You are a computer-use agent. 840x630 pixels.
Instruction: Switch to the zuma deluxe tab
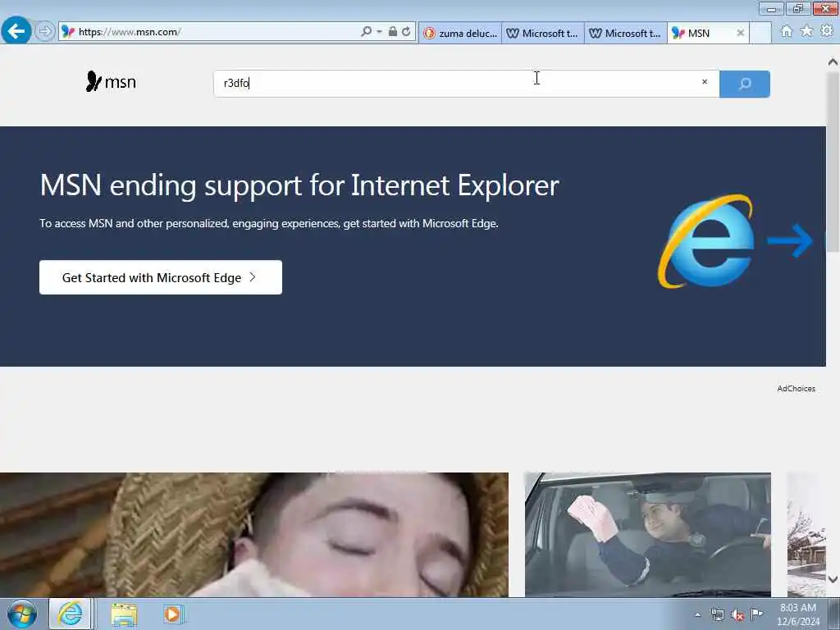(x=460, y=33)
